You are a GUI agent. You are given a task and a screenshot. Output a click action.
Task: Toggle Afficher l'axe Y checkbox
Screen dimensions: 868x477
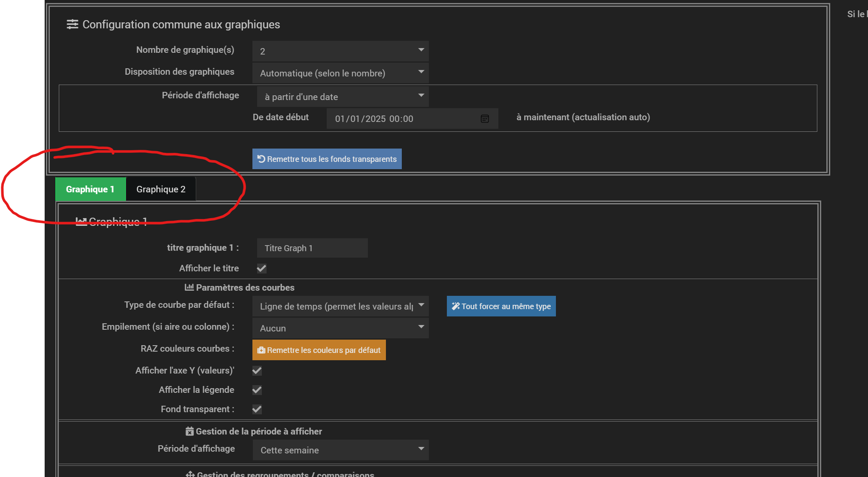click(x=257, y=371)
